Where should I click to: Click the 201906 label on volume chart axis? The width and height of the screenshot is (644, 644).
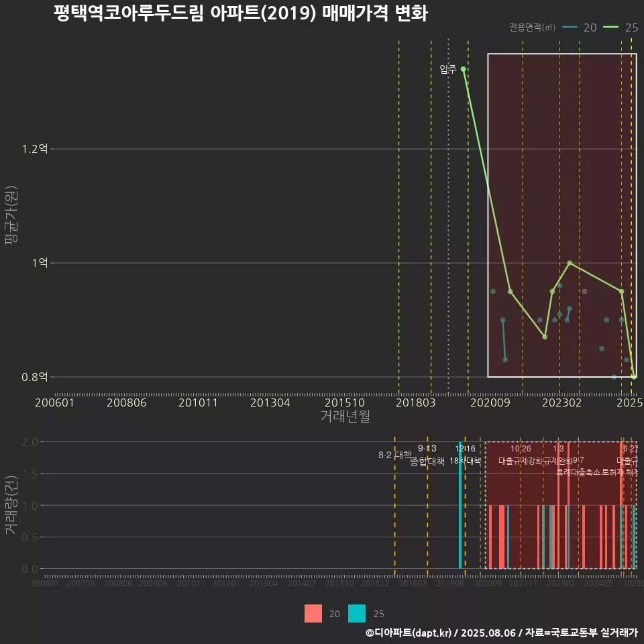tap(450, 583)
